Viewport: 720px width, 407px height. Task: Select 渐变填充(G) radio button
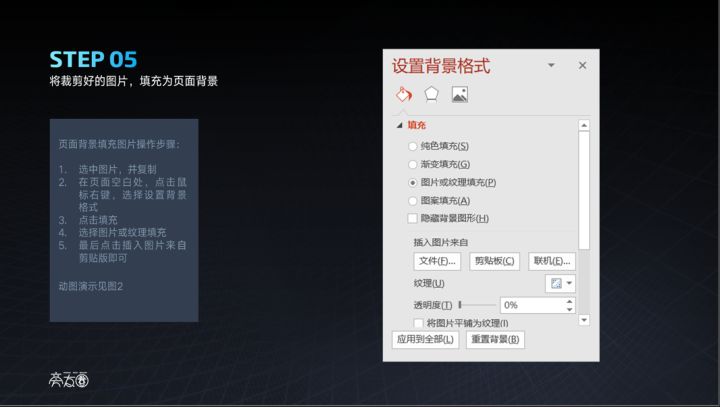[x=412, y=164]
